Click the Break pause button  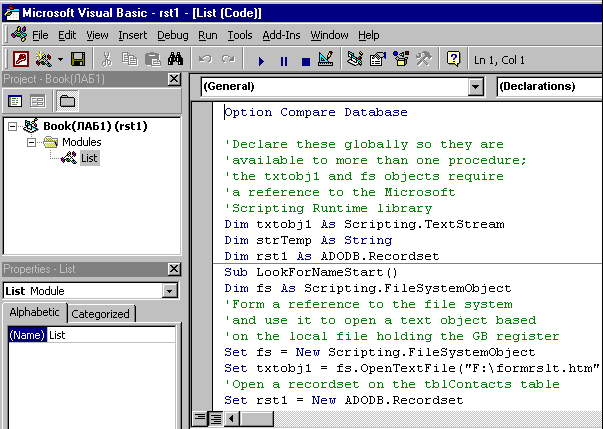pos(284,61)
